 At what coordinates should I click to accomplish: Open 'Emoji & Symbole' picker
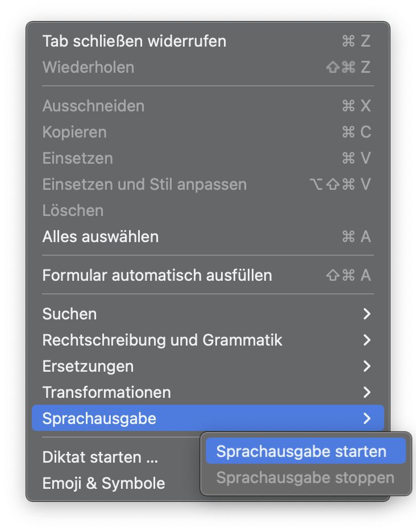pos(103,483)
